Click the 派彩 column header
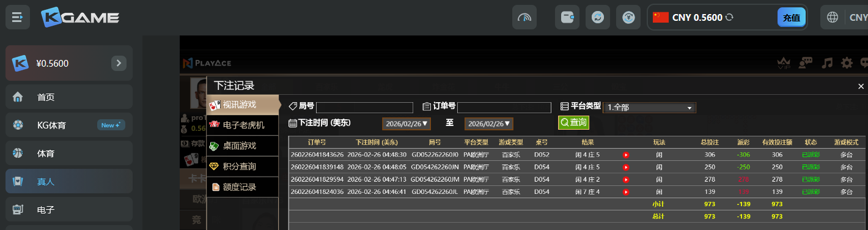This screenshot has width=868, height=230. pyautogui.click(x=743, y=142)
